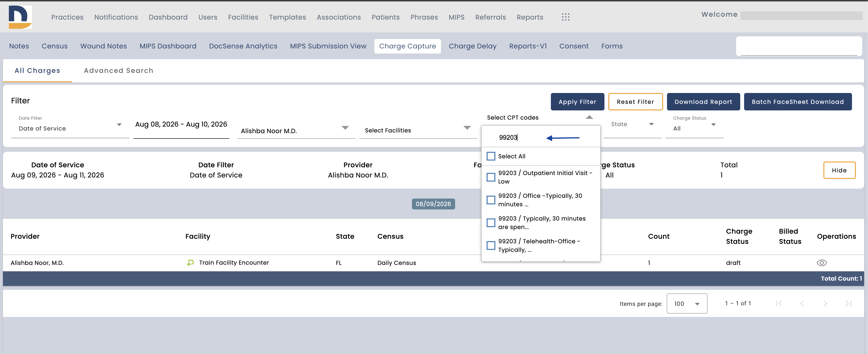
Task: Switch to the DocSense Analytics tab
Action: pos(243,46)
